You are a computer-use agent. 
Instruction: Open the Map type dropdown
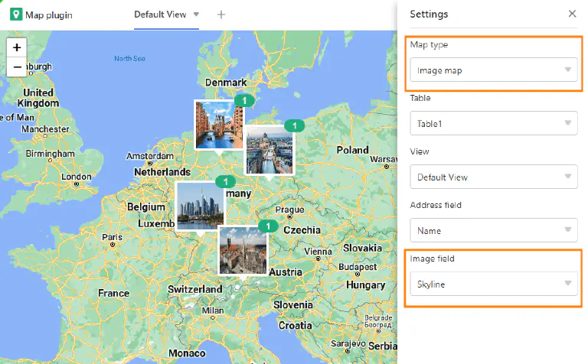pos(493,70)
